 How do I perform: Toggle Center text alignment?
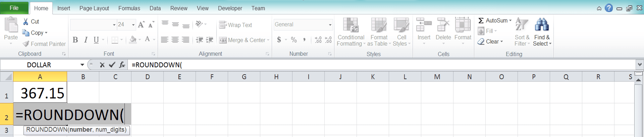(x=175, y=40)
